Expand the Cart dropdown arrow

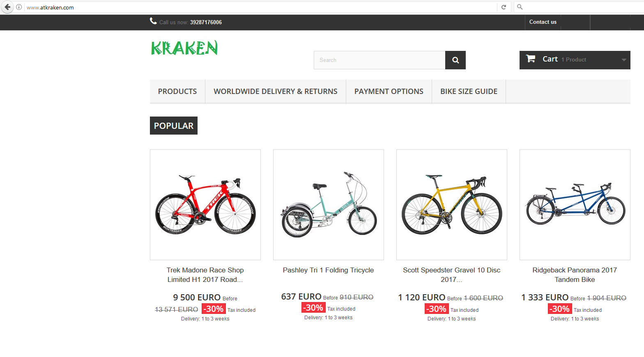(624, 60)
